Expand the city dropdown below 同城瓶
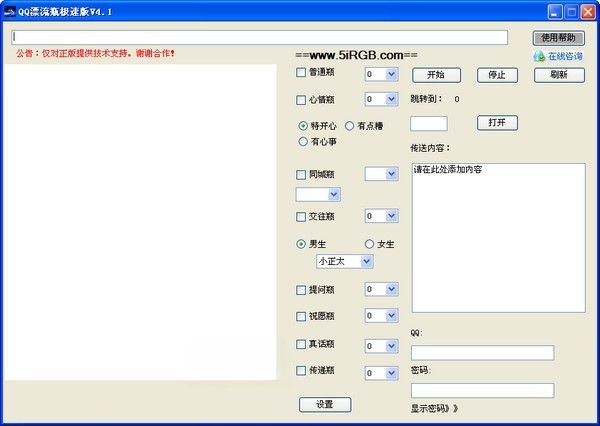The image size is (600, 426). 334,195
